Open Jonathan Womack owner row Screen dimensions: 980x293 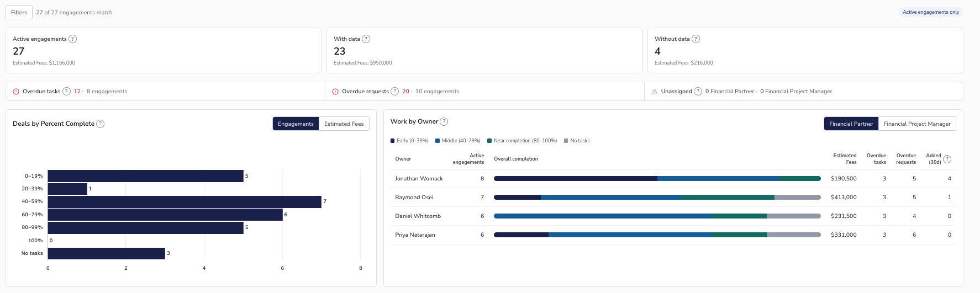click(x=673, y=179)
